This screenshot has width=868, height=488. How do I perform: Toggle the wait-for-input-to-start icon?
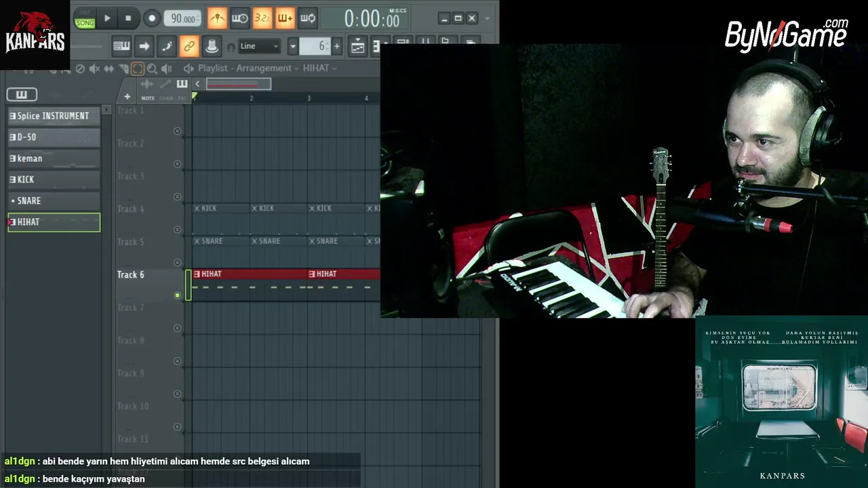pyautogui.click(x=239, y=18)
